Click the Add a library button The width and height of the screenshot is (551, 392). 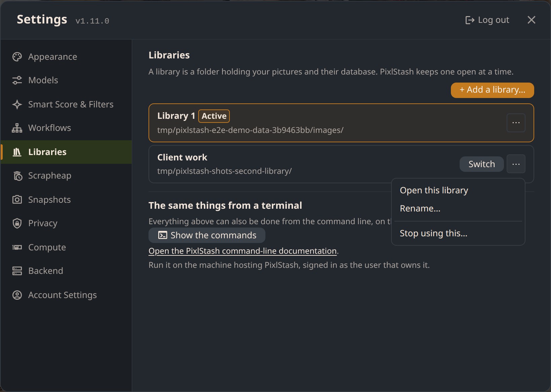point(492,90)
